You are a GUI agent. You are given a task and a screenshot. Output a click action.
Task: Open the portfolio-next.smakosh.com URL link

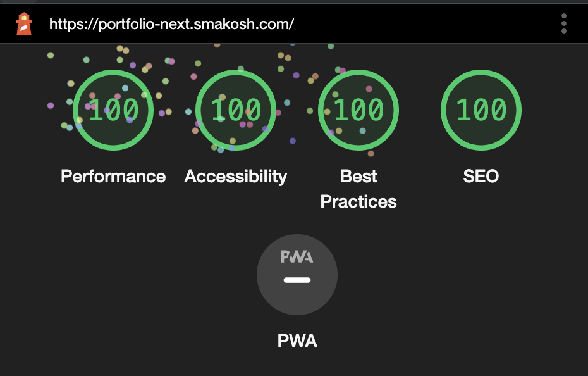click(171, 25)
